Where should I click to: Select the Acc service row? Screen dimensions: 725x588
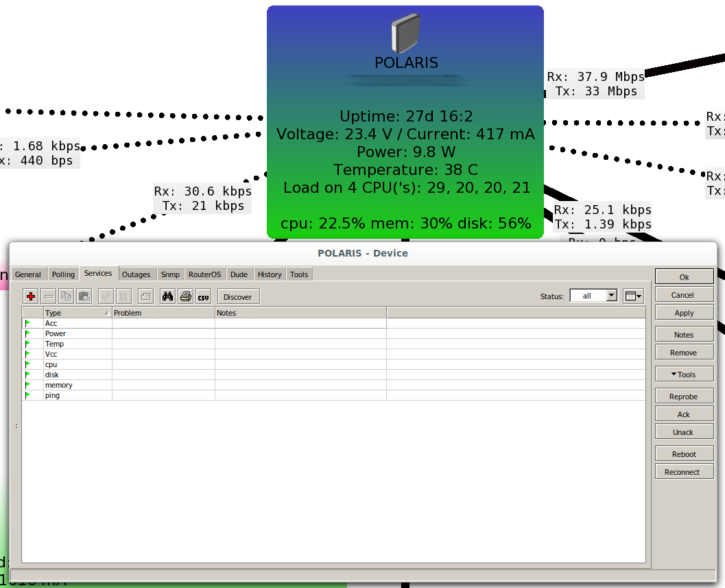pos(333,323)
